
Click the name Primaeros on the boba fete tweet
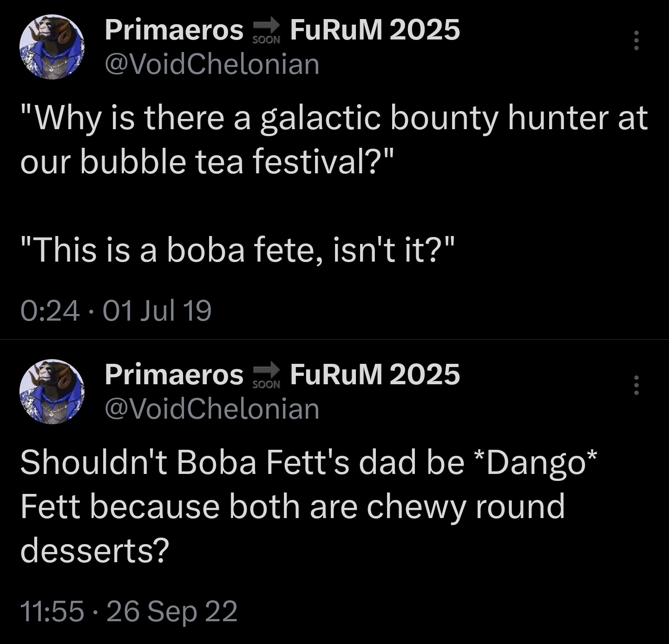pyautogui.click(x=174, y=31)
